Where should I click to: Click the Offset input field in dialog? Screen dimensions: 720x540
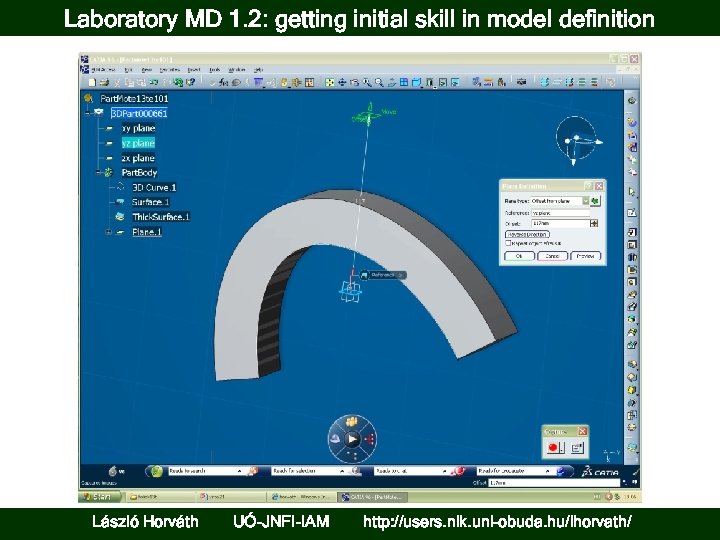tap(560, 223)
